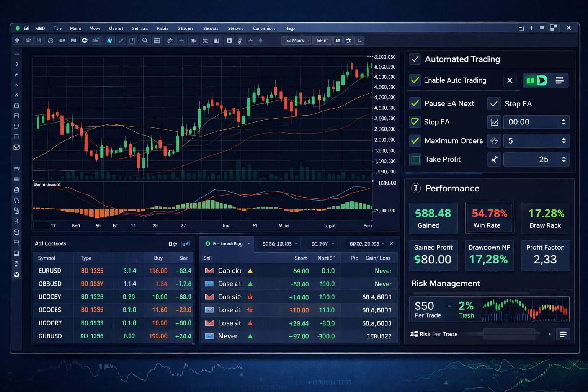Screen dimensions: 588x392
Task: Expand the 03.20Y dropdown in orders panel
Action: coord(323,244)
